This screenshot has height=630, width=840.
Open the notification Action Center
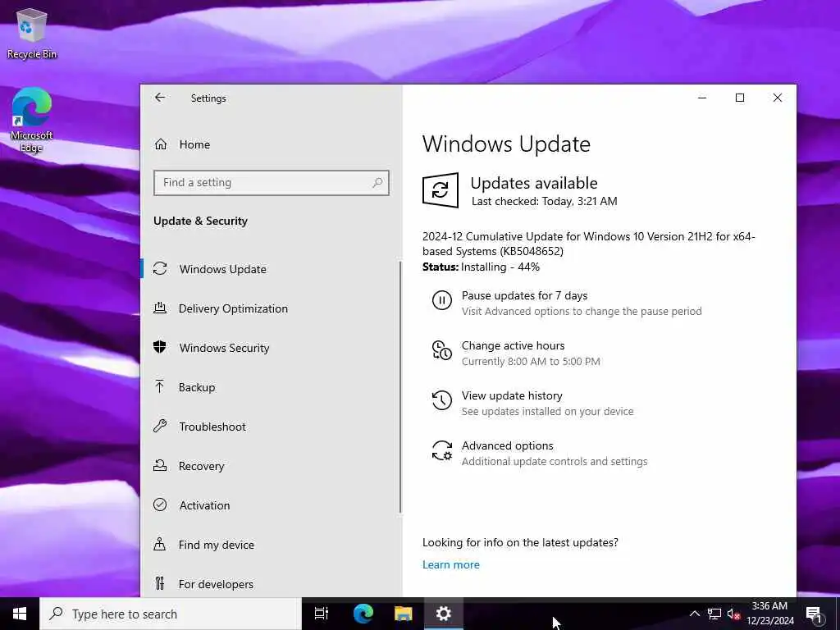[814, 614]
